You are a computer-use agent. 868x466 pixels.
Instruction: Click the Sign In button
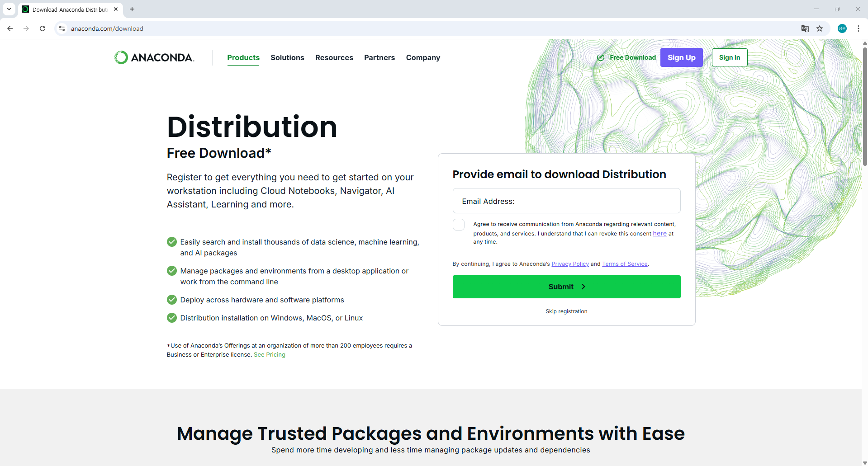coord(730,57)
